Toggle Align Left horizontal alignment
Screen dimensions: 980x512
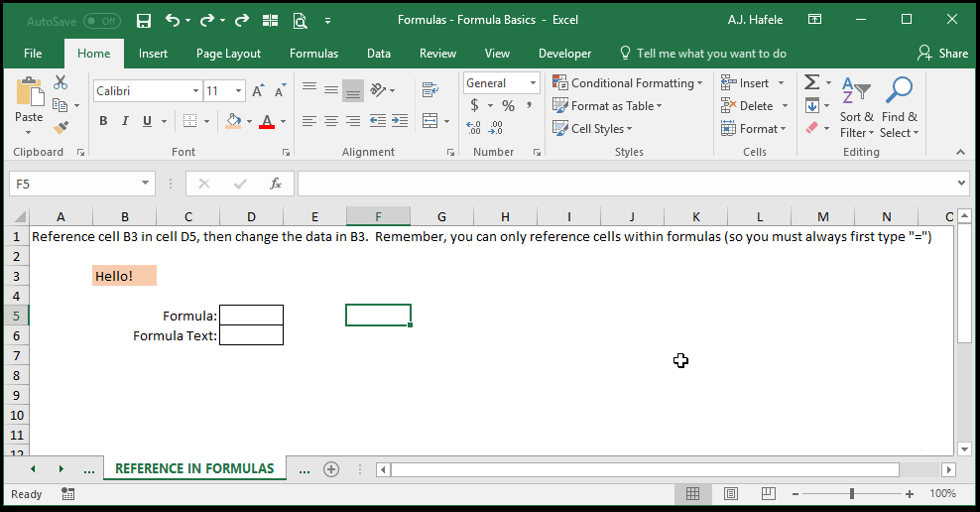tap(309, 121)
